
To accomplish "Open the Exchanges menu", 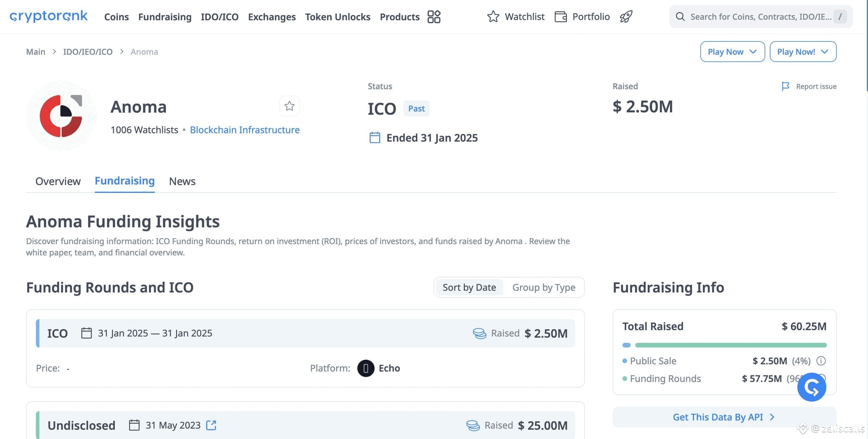I will pyautogui.click(x=272, y=17).
